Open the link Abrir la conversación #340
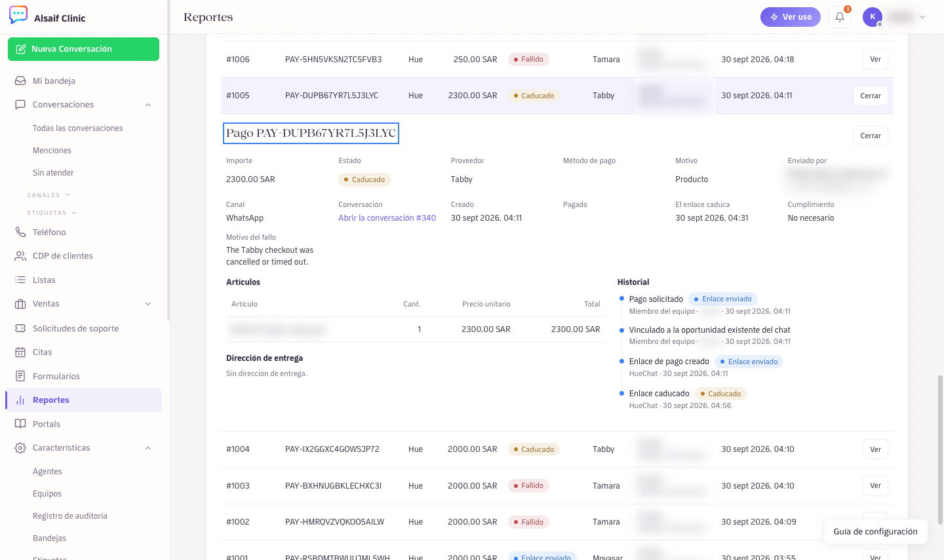This screenshot has height=560, width=944. point(387,218)
